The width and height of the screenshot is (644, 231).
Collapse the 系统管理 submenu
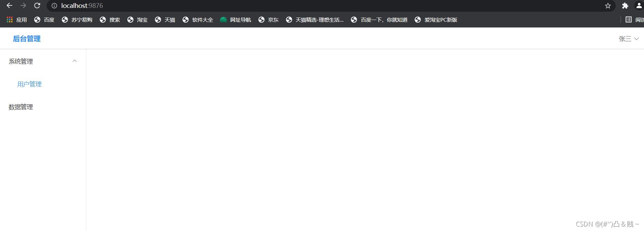click(43, 61)
